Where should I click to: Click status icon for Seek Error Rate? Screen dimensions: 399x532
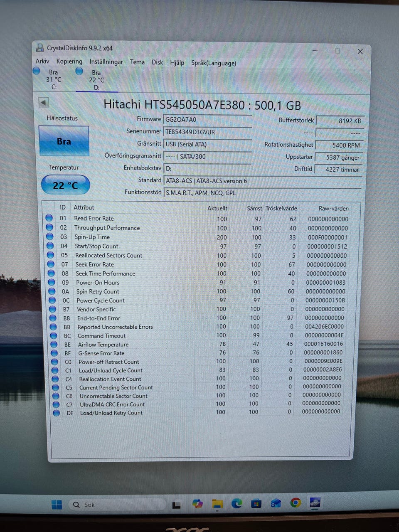(51, 264)
